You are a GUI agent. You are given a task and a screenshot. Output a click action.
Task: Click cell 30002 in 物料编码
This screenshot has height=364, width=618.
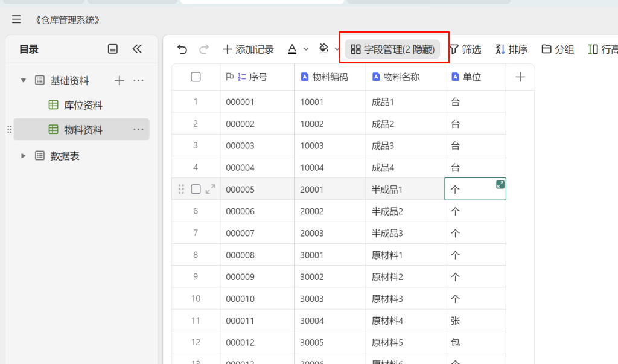point(330,277)
